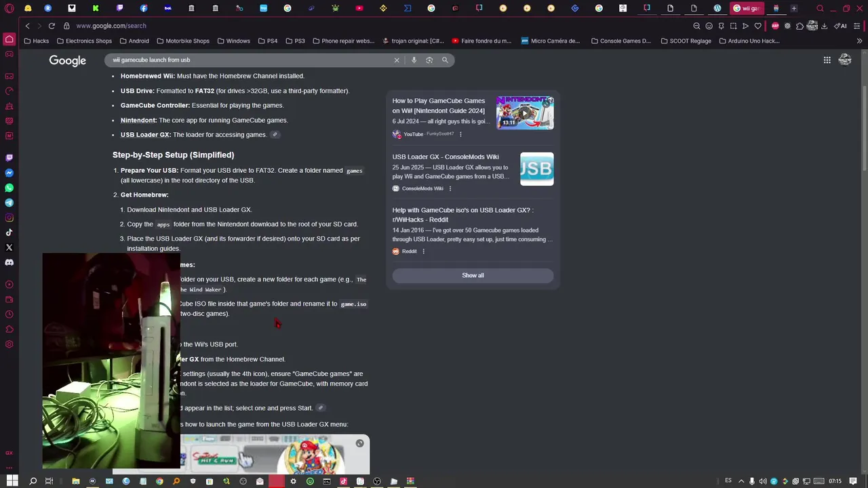
Task: Open the downloads toolbar icon
Action: point(824,26)
